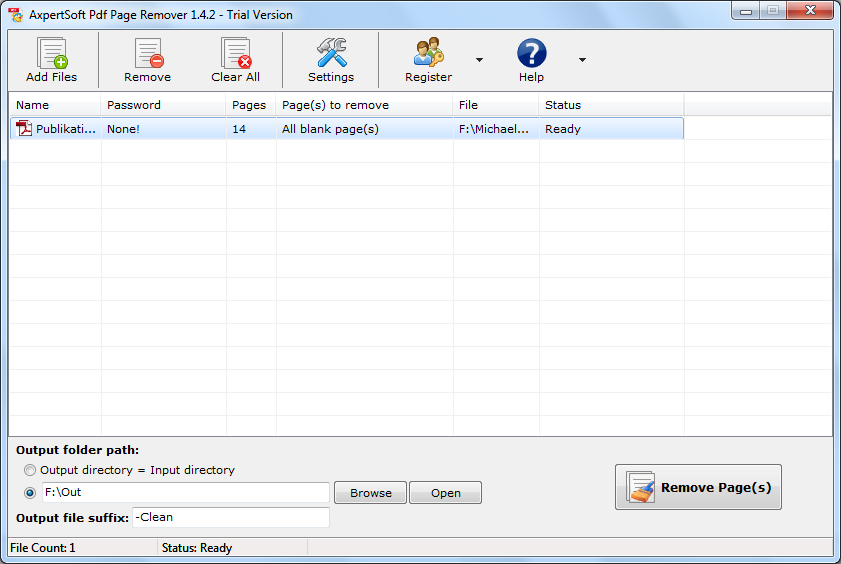Click the None! password cell
This screenshot has height=564, width=841.
(x=164, y=129)
